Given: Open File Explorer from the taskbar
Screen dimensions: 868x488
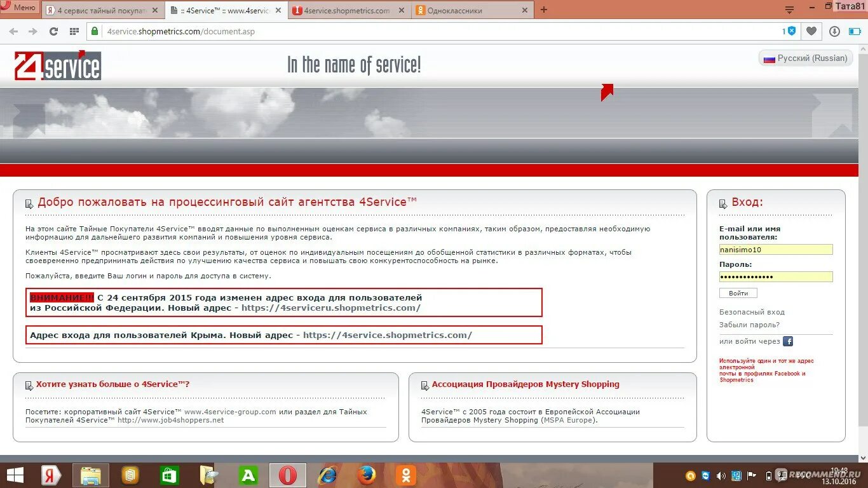Looking at the screenshot, I should pos(91,475).
